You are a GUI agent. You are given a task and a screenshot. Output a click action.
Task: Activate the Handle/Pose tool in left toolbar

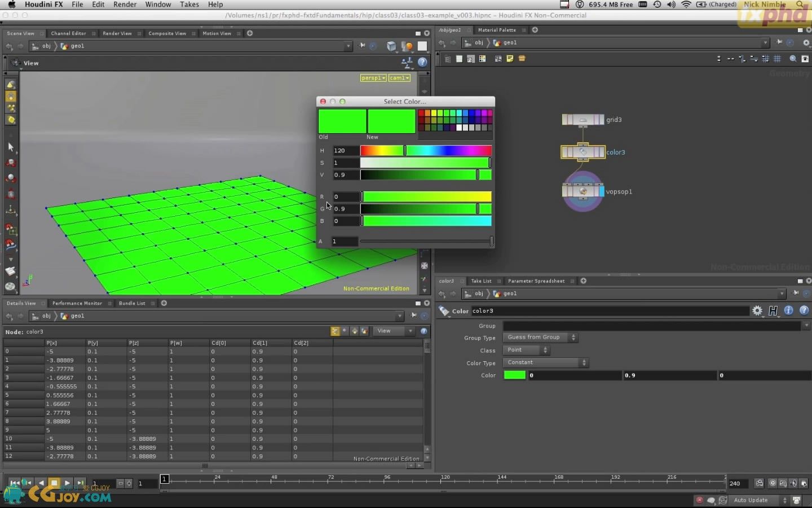click(x=10, y=210)
